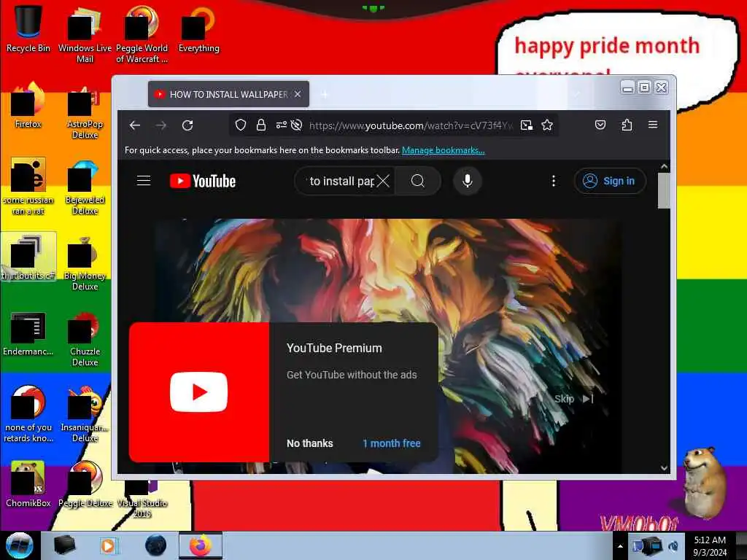Click the Sign in button
The width and height of the screenshot is (747, 560).
coord(610,181)
